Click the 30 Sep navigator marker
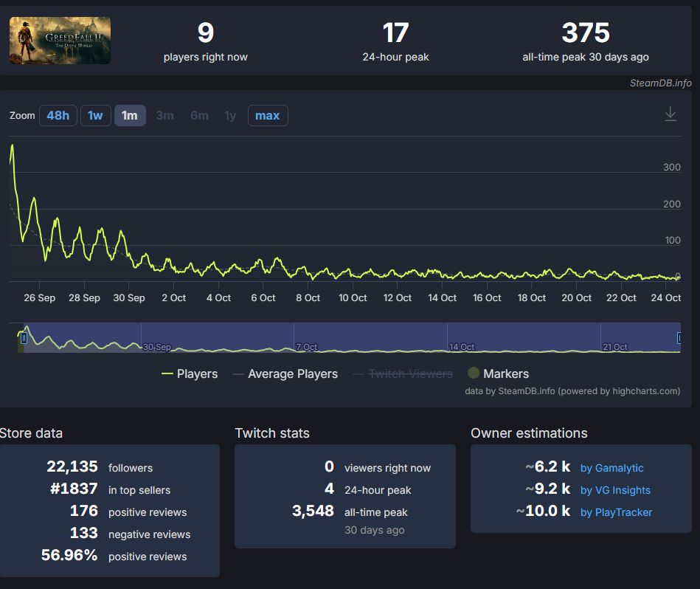 tap(156, 347)
